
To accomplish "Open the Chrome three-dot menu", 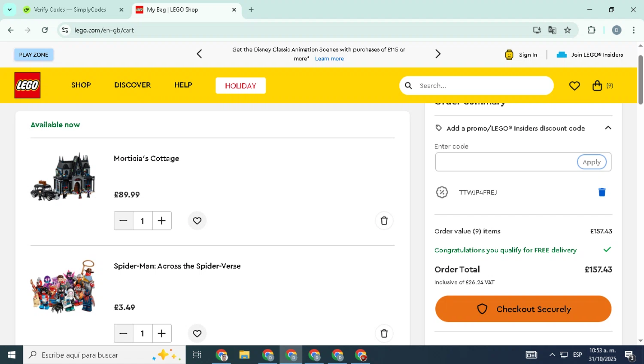I will (x=634, y=30).
